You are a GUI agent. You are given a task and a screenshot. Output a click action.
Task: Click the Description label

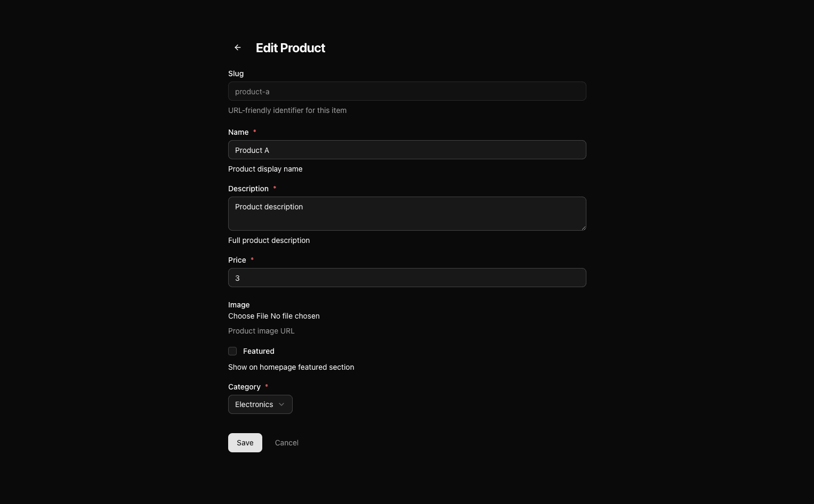[248, 189]
